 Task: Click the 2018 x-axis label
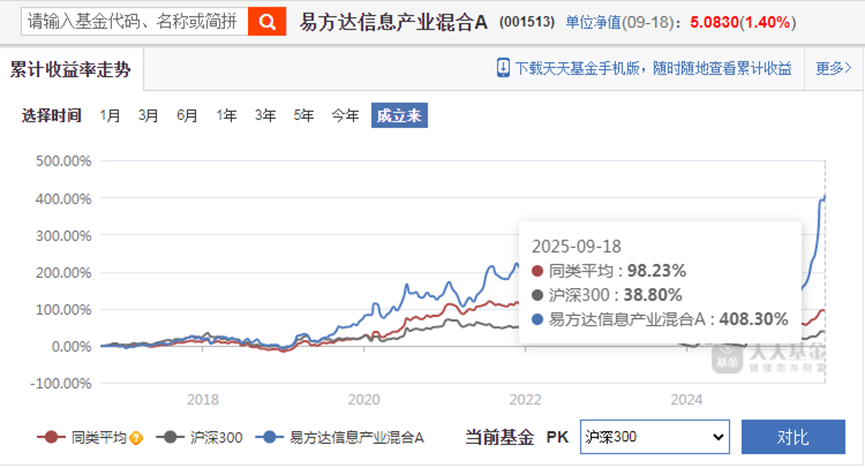(x=202, y=400)
